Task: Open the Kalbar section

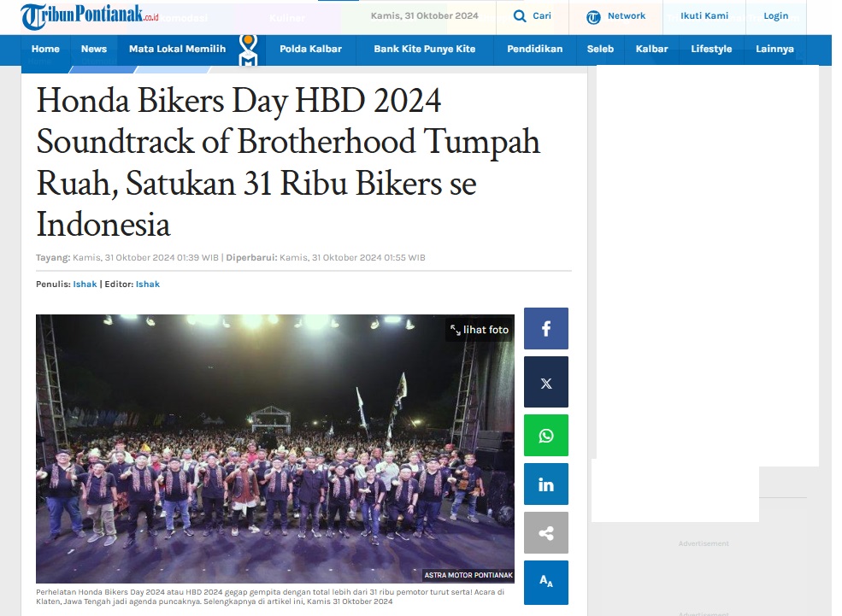Action: coord(652,49)
